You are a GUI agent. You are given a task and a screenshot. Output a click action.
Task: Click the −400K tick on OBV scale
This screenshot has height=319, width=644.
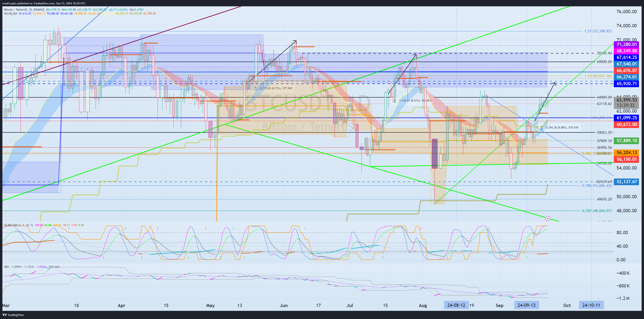[x=623, y=273]
